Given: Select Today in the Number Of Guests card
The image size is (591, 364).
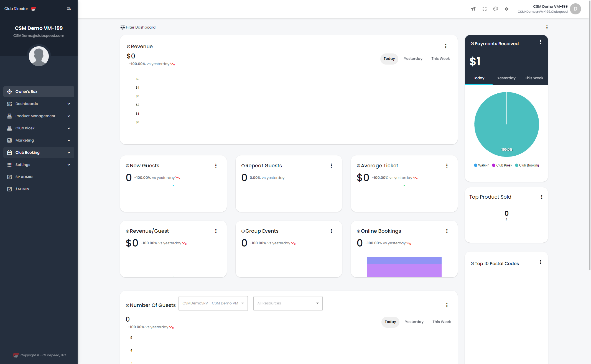Looking at the screenshot, I should [390, 322].
